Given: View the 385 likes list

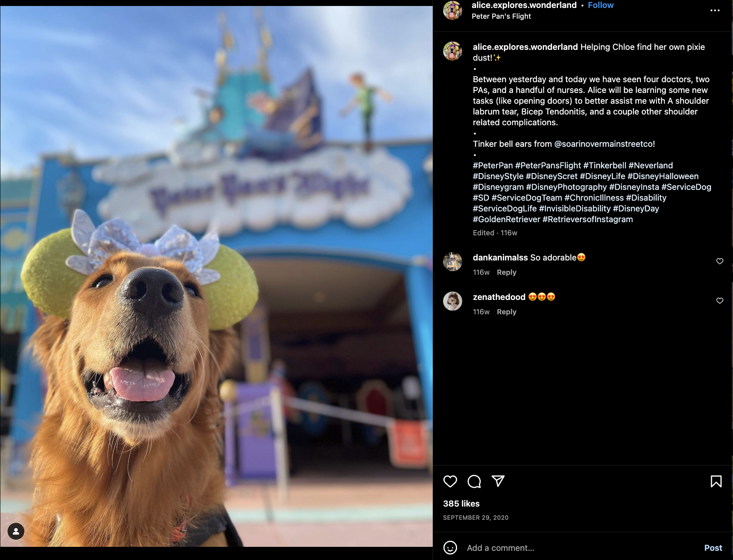Looking at the screenshot, I should [x=461, y=504].
